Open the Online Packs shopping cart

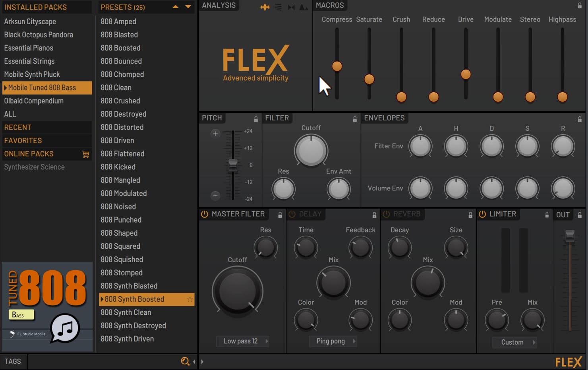(86, 154)
